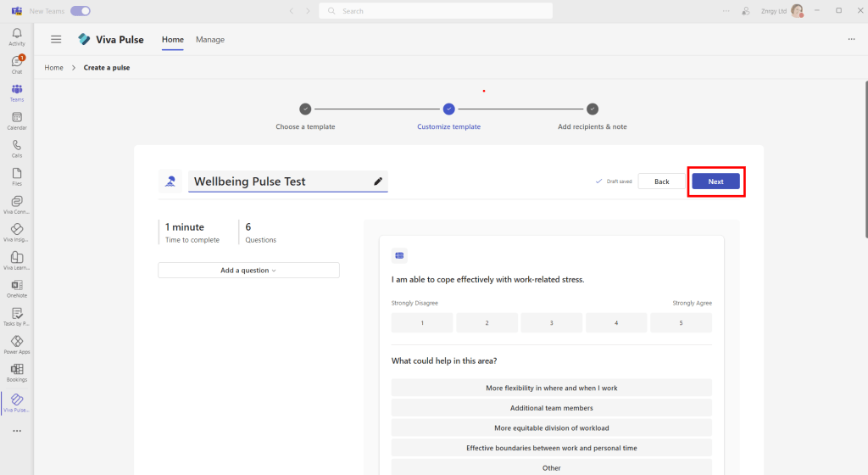Toggle the New Teams switch
Viewport: 868px width, 475px height.
click(81, 11)
